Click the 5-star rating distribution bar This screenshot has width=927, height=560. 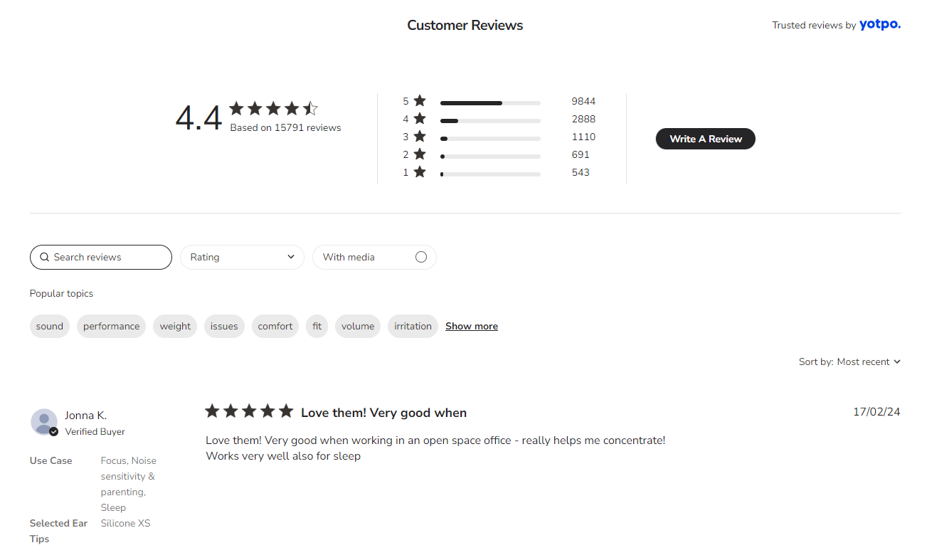pyautogui.click(x=490, y=103)
